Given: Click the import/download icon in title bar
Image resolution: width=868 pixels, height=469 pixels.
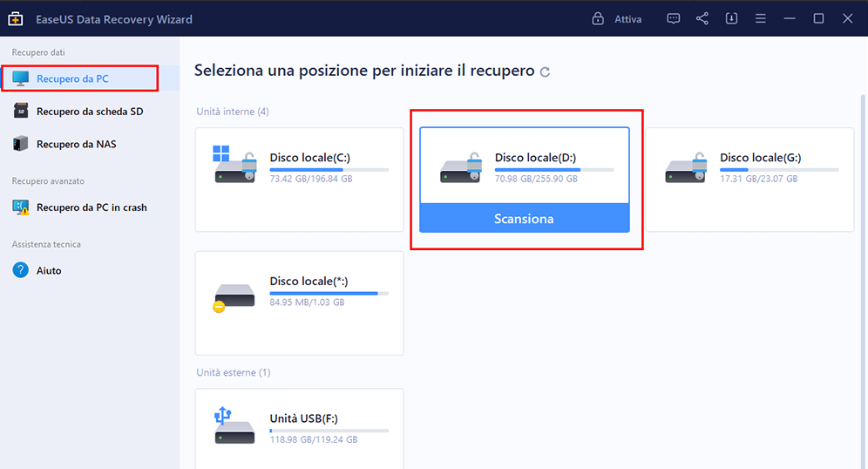Looking at the screenshot, I should (731, 18).
